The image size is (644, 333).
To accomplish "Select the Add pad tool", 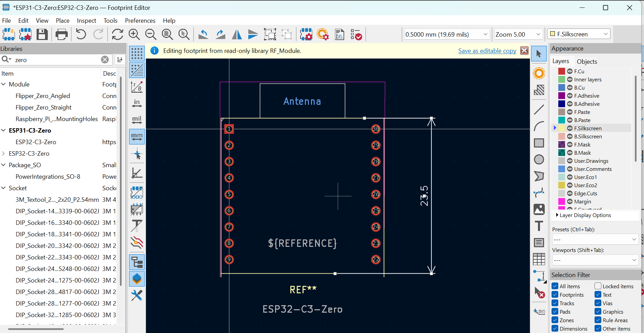I will (539, 73).
